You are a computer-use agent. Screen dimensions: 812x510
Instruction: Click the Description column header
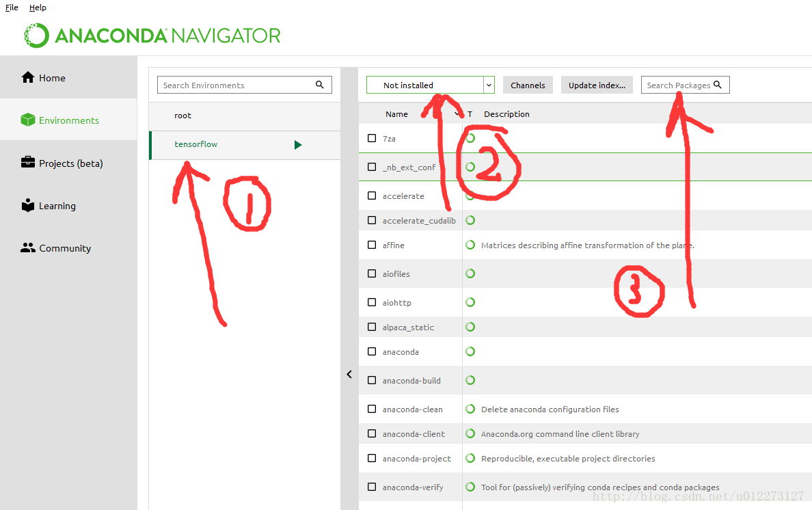pyautogui.click(x=506, y=114)
